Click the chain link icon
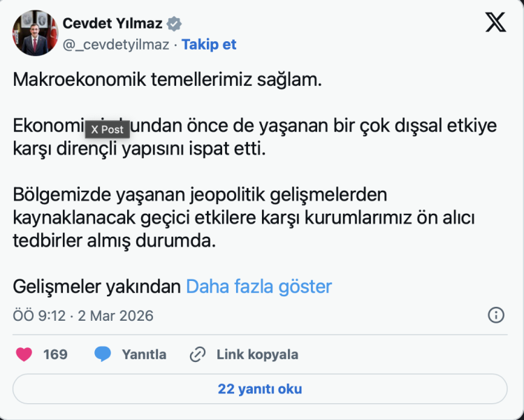This screenshot has height=420, width=524. pyautogui.click(x=198, y=354)
